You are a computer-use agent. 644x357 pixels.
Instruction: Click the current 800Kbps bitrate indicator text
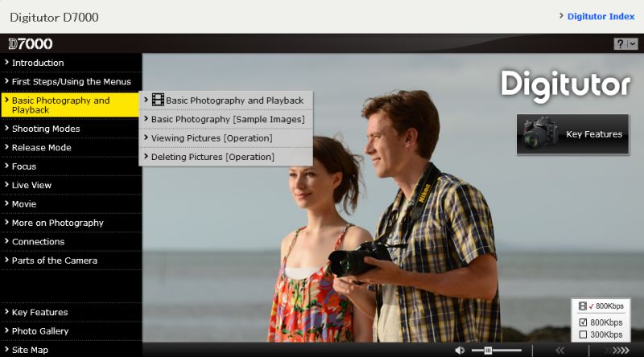(x=609, y=306)
